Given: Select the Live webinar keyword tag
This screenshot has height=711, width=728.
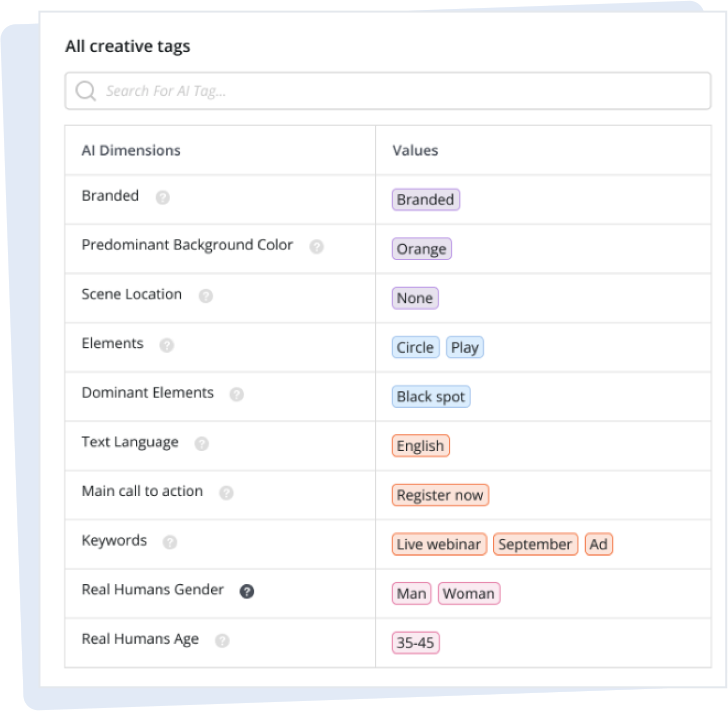Looking at the screenshot, I should click(x=439, y=544).
